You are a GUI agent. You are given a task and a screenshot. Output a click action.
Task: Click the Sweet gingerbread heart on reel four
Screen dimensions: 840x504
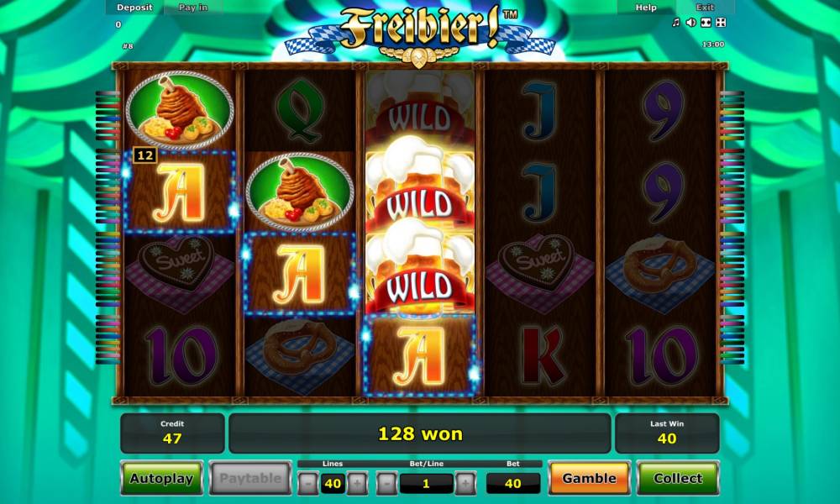coord(540,271)
